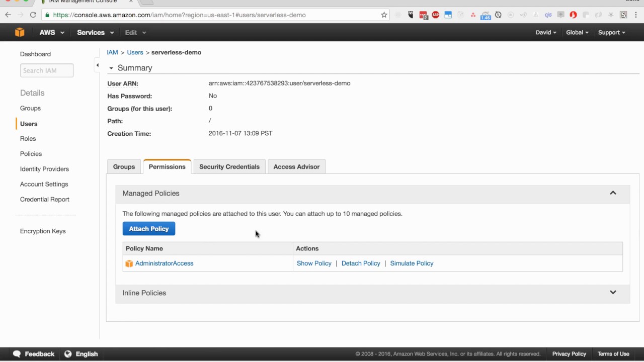Click the IAM breadcrumb link
The height and width of the screenshot is (362, 644).
(112, 52)
